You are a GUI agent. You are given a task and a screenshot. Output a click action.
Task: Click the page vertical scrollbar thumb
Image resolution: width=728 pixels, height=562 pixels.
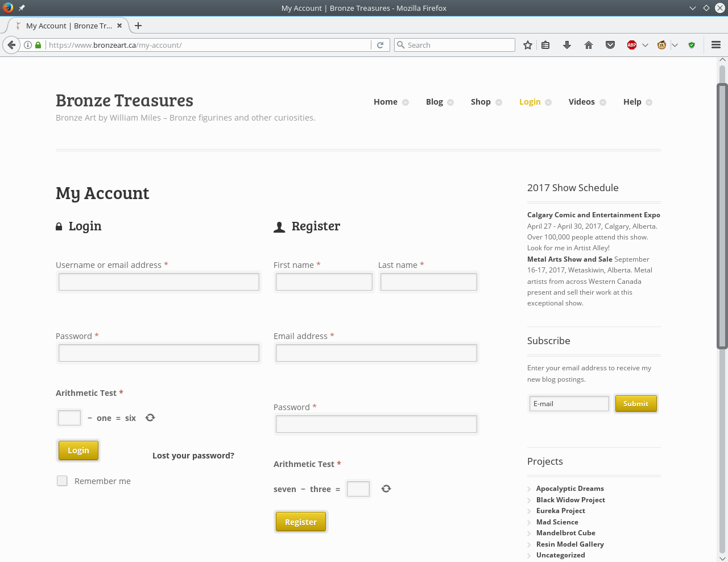[x=722, y=216]
